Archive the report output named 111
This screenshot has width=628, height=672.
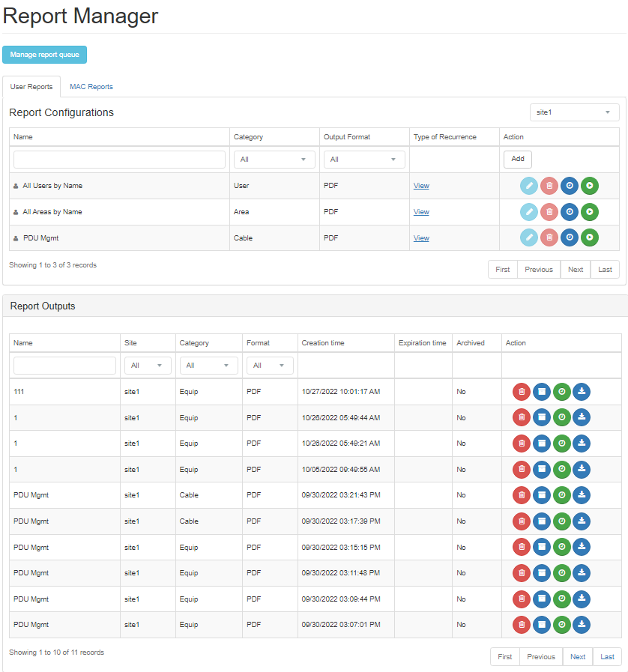[542, 392]
